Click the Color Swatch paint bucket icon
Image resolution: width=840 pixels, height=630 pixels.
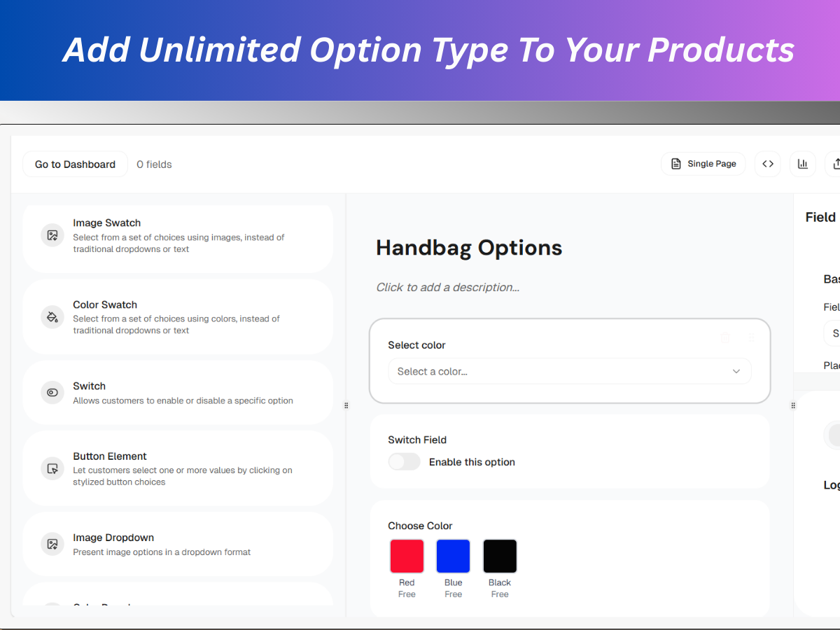point(52,316)
